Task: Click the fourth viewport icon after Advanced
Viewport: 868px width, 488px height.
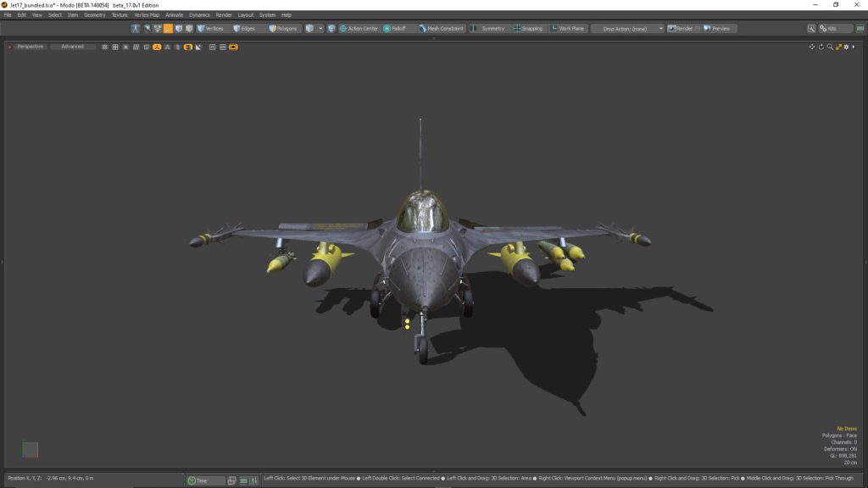Action: point(136,47)
